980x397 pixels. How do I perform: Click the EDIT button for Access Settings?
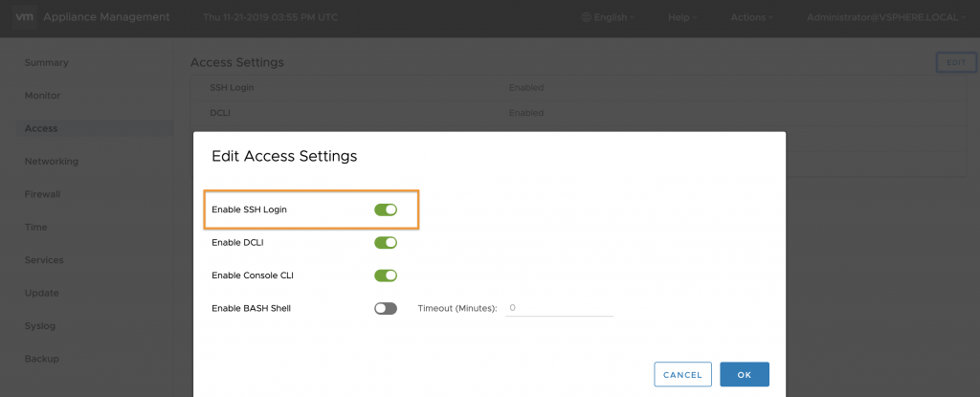click(956, 62)
